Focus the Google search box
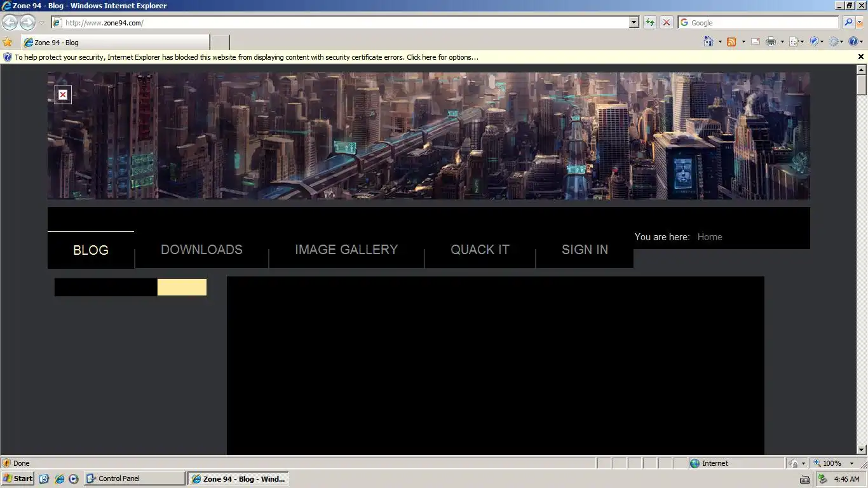Image resolution: width=868 pixels, height=488 pixels. (x=758, y=23)
